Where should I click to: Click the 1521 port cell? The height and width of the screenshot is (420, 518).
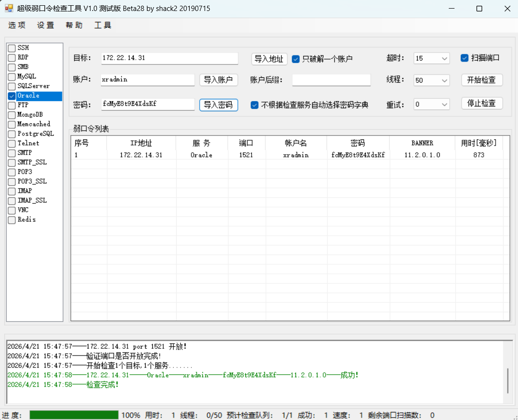pyautogui.click(x=246, y=155)
